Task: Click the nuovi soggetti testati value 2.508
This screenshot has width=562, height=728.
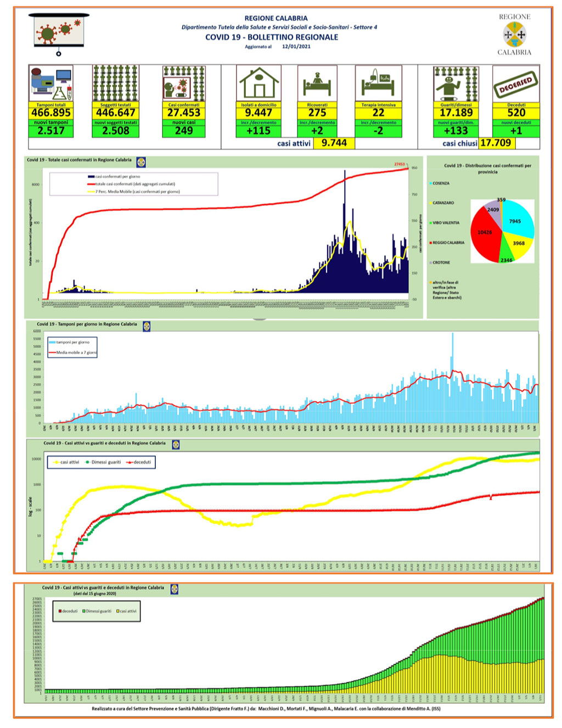Action: [115, 131]
